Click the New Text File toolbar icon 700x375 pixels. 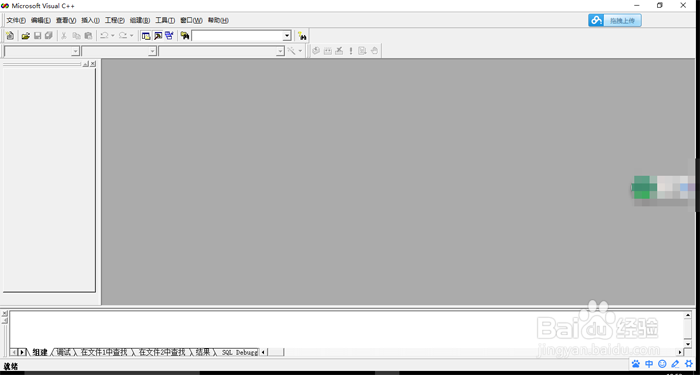10,36
